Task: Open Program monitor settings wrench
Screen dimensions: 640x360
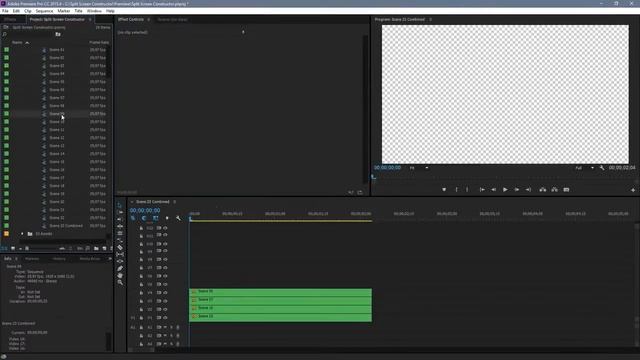Action: pyautogui.click(x=602, y=168)
